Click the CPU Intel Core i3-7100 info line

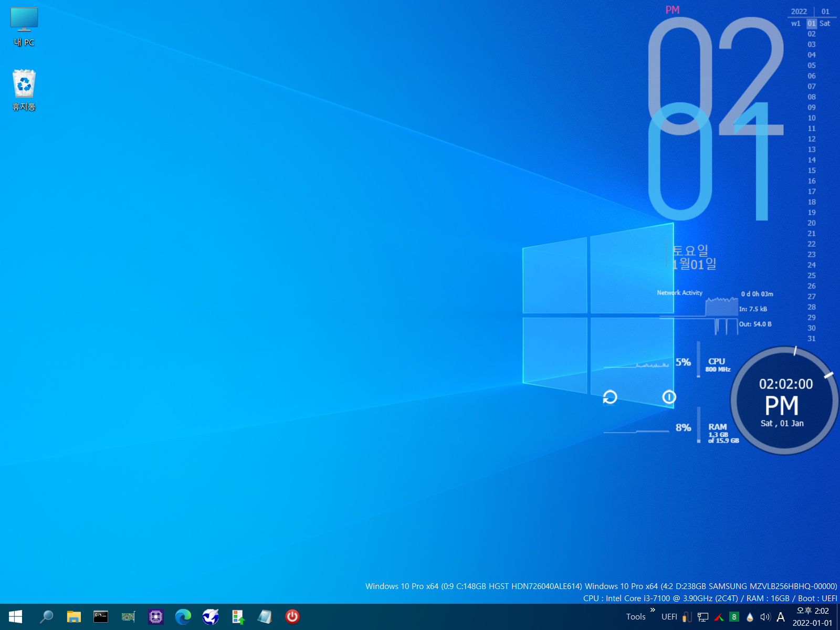pos(710,598)
